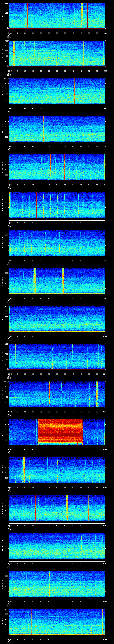Click the 12:00 end time label

[x=105, y=412]
